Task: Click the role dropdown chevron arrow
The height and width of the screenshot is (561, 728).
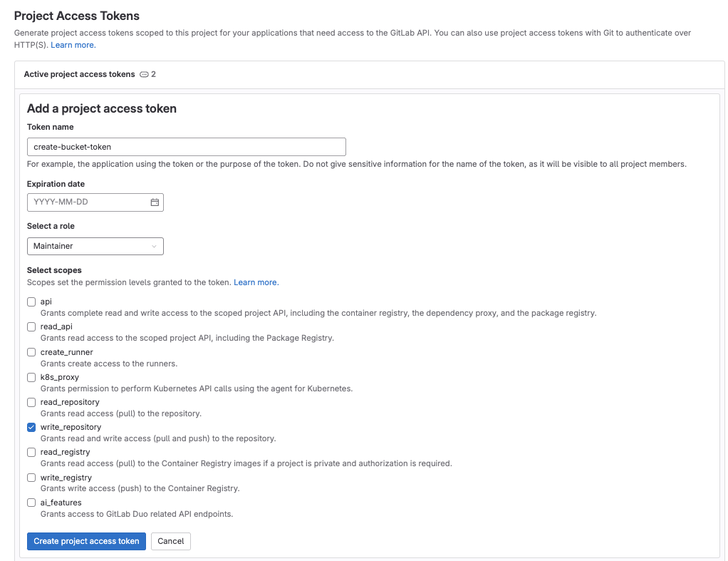Action: pyautogui.click(x=154, y=247)
